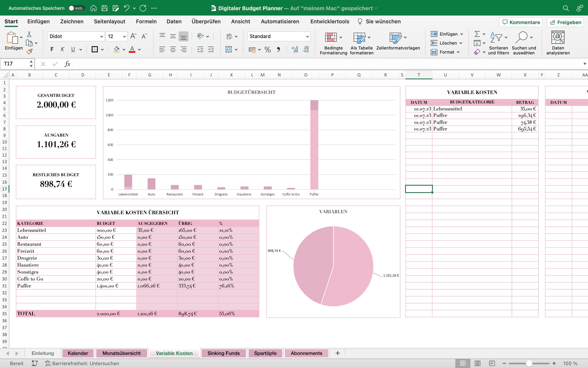Click Suchen und auswählen
Image resolution: width=588 pixels, height=368 pixels.
524,43
